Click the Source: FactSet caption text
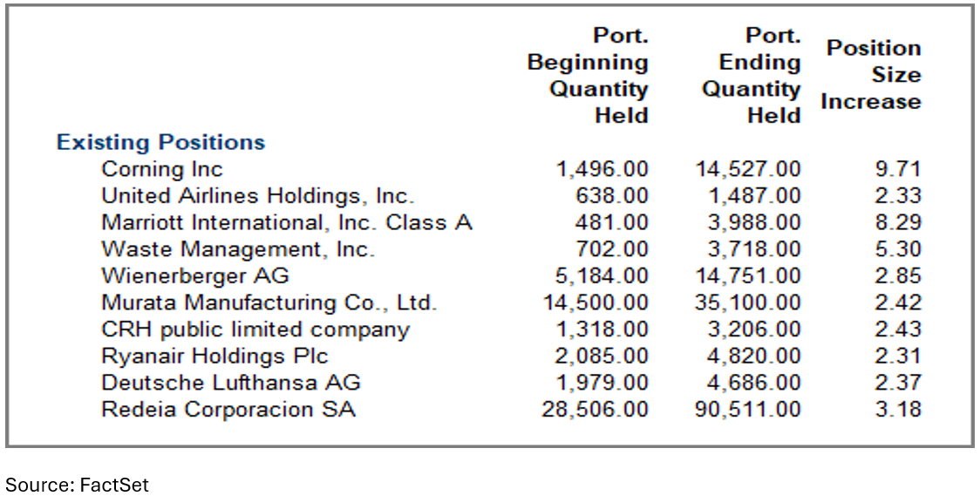Image resolution: width=980 pixels, height=496 pixels. tap(77, 485)
